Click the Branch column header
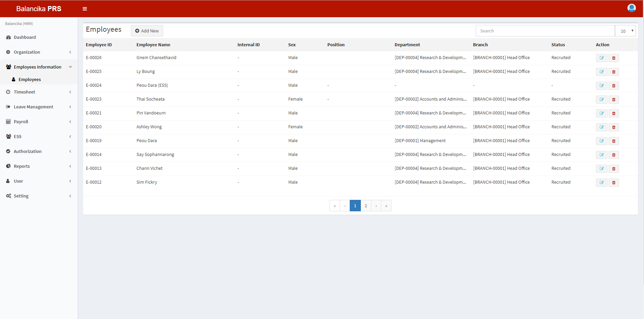This screenshot has height=319, width=644. 480,45
